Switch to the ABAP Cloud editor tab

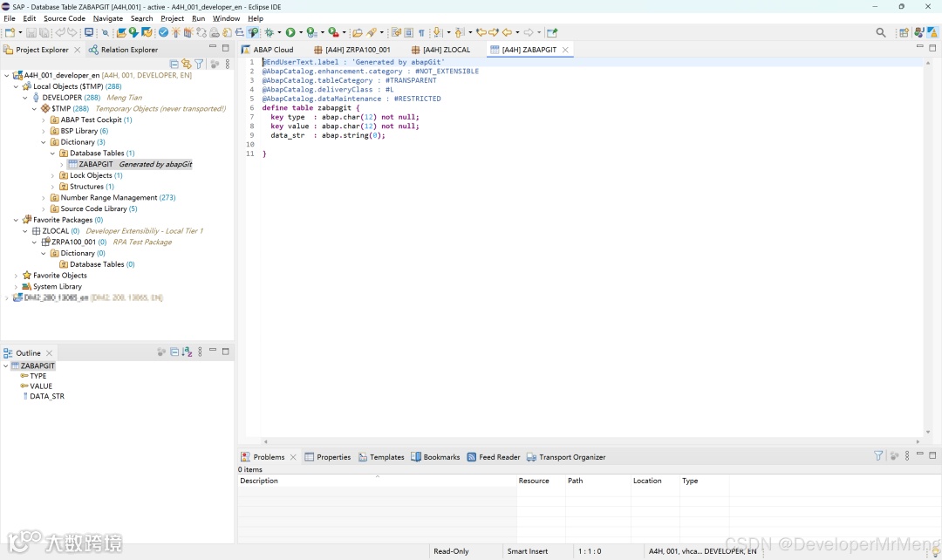268,50
